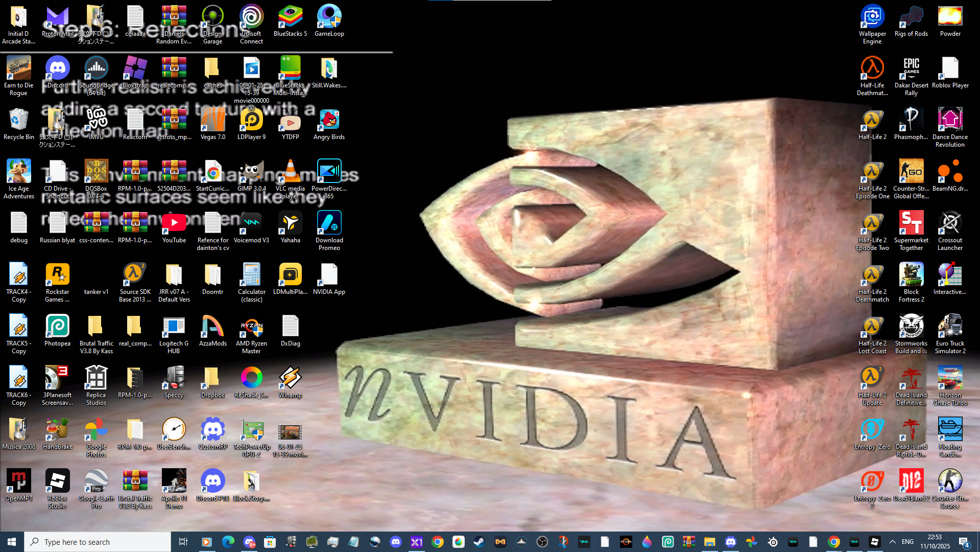Select the Angry Birds desktop icon
980x552 pixels.
point(329,124)
